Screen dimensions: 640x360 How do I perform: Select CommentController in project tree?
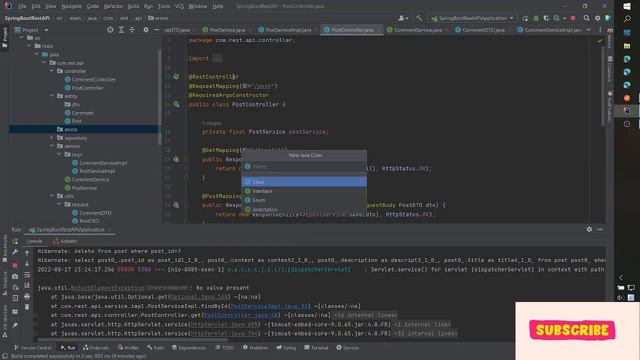click(93, 80)
